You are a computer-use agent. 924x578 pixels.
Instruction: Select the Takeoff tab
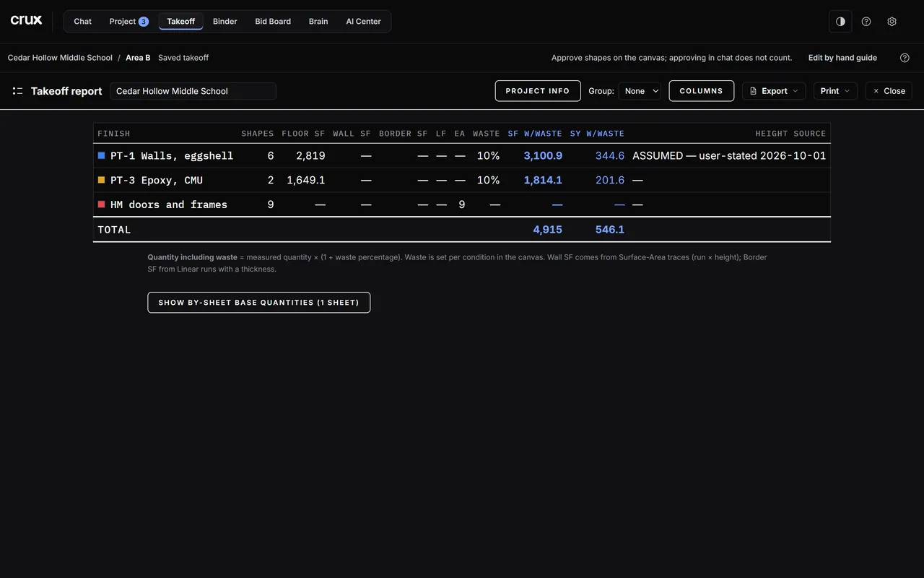click(x=180, y=22)
